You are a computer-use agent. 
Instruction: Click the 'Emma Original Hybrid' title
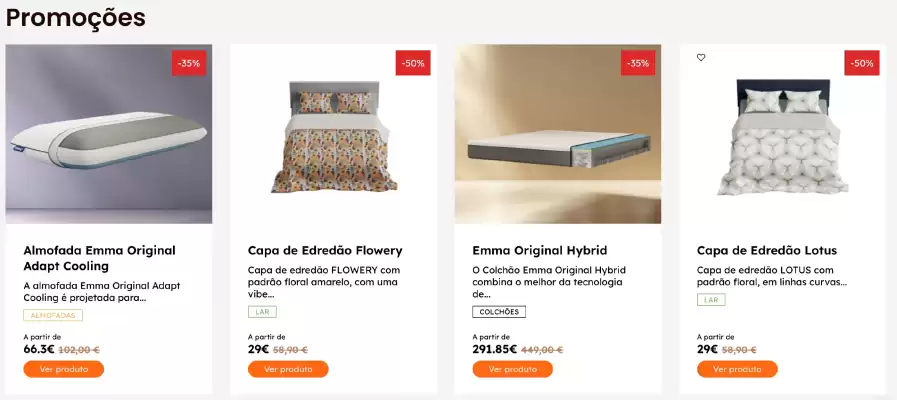(539, 250)
